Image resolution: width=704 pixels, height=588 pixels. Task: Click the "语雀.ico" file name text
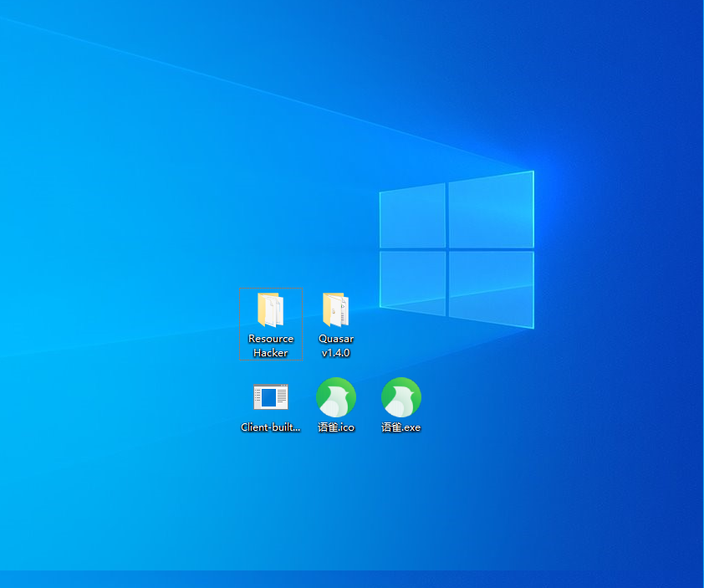tap(336, 427)
